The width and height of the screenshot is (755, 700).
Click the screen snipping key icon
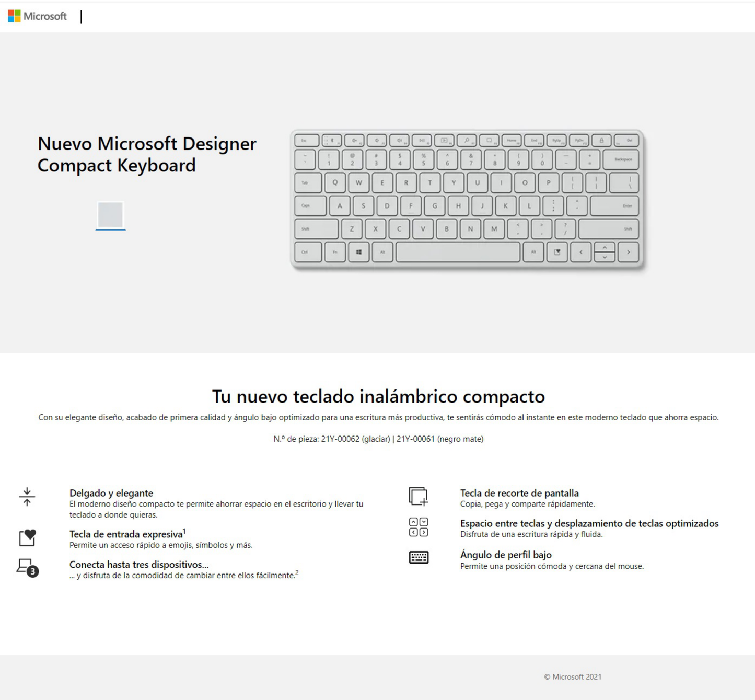pyautogui.click(x=419, y=496)
